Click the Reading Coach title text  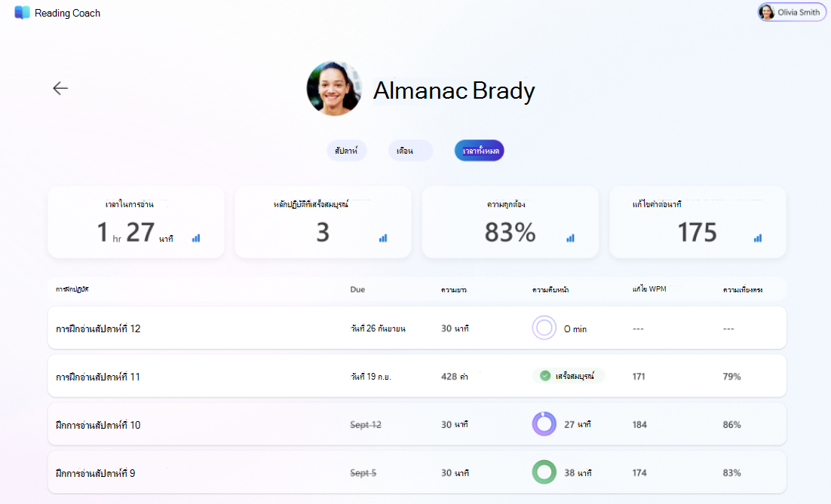[x=67, y=14]
